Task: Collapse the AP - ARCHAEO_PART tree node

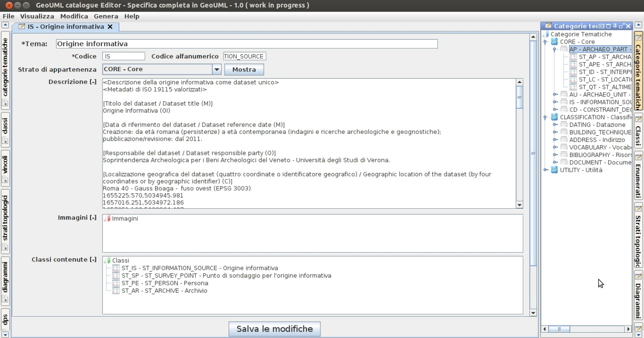Action: click(555, 50)
